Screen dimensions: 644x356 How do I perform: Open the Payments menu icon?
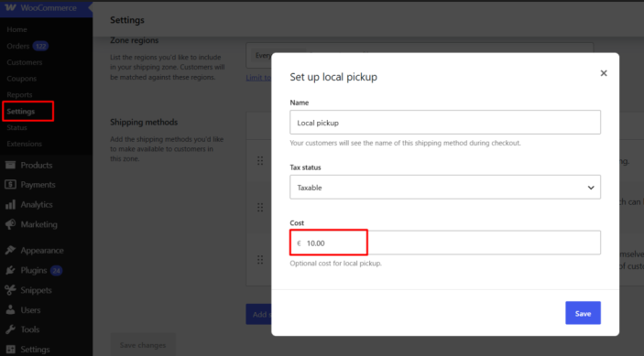click(x=10, y=185)
